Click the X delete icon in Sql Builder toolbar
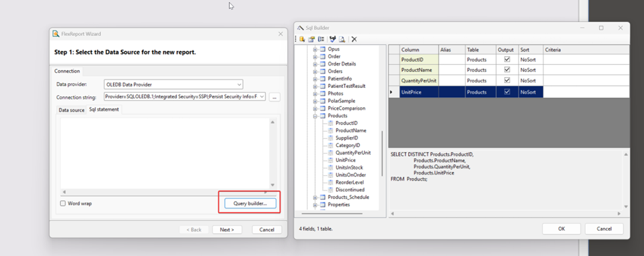 pyautogui.click(x=354, y=39)
